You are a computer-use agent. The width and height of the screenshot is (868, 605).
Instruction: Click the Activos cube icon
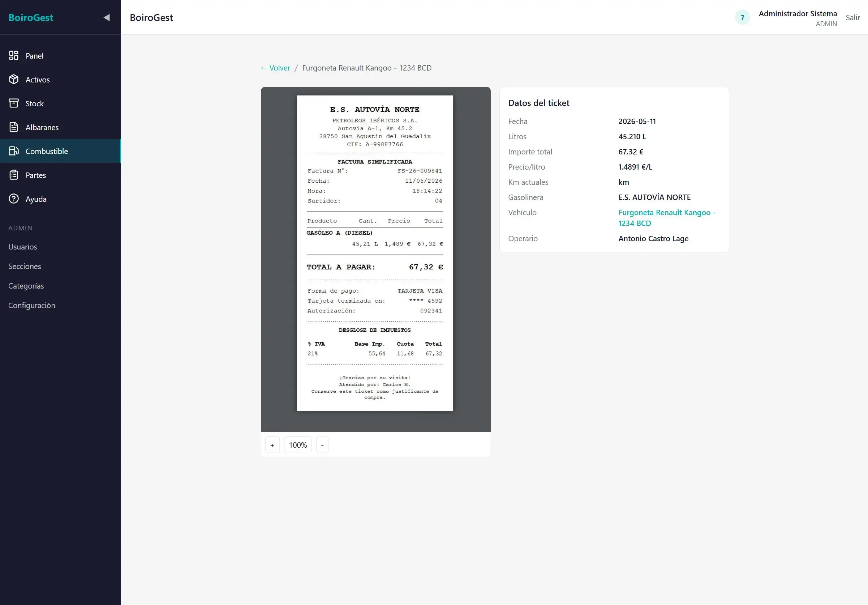point(14,80)
